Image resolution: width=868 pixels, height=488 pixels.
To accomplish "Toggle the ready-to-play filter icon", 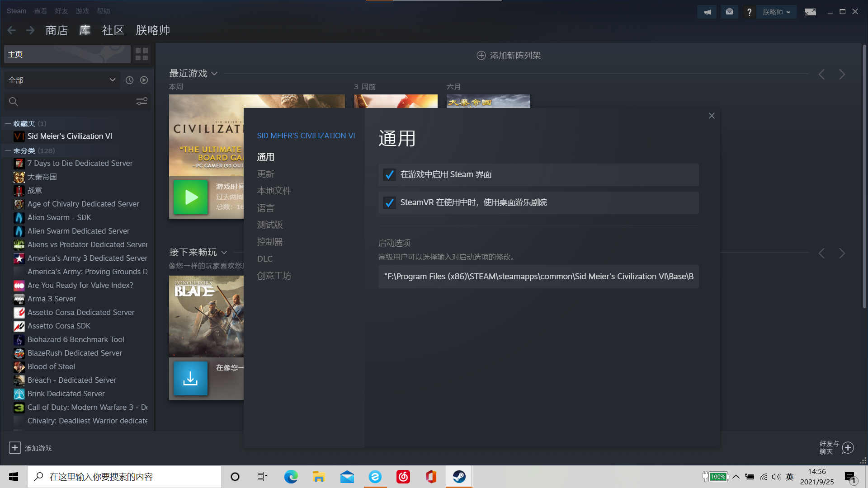I will [x=144, y=80].
